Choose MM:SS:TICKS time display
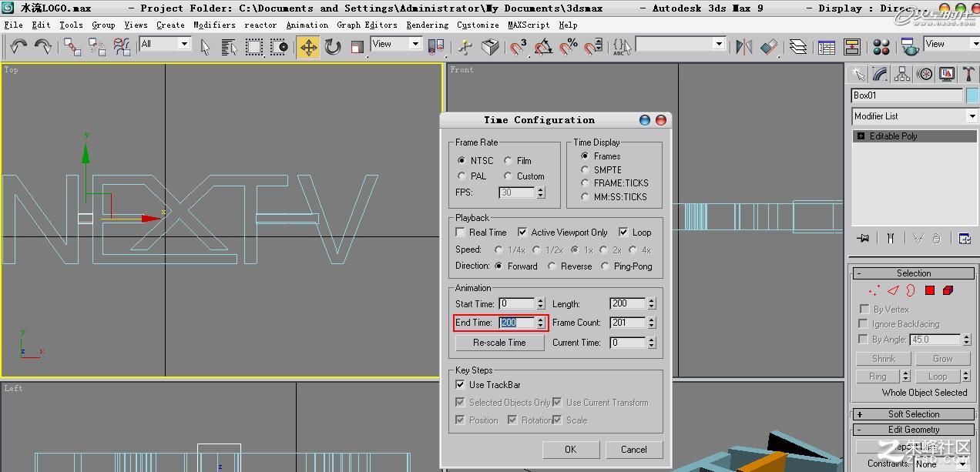This screenshot has height=472, width=980. tap(614, 196)
